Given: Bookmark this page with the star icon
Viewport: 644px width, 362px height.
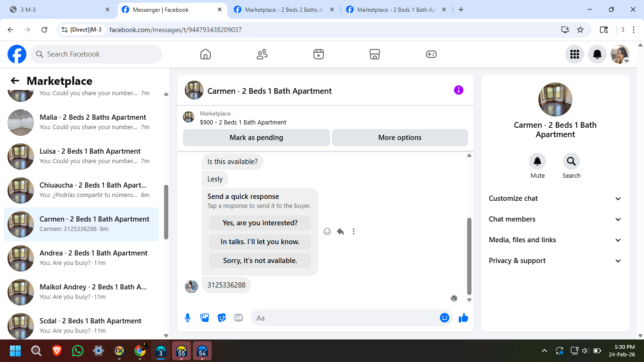Looking at the screenshot, I should [x=580, y=30].
